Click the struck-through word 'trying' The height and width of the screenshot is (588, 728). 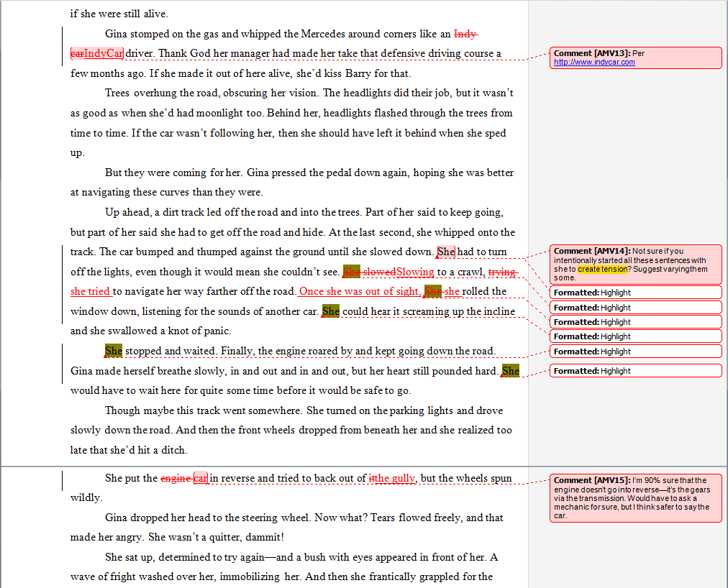point(504,272)
